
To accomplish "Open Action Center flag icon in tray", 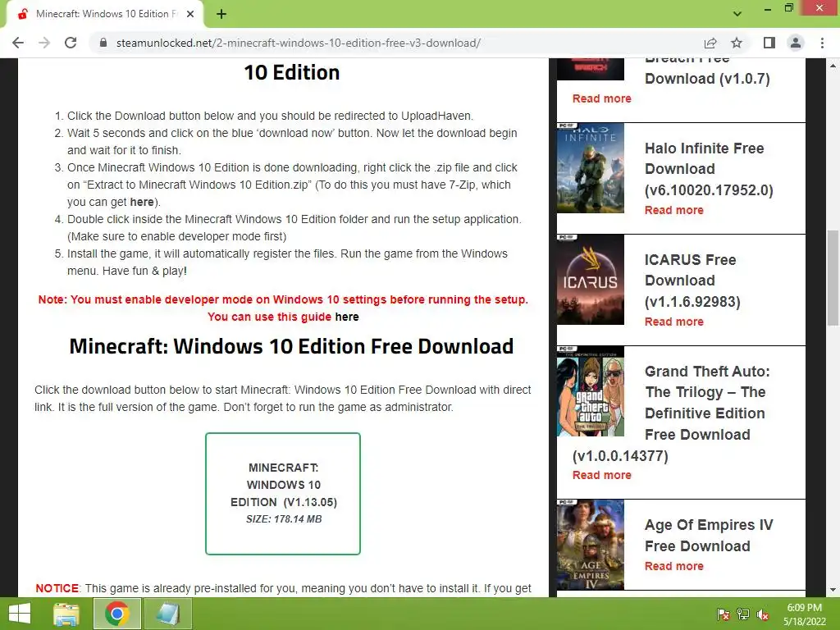I will [x=723, y=614].
